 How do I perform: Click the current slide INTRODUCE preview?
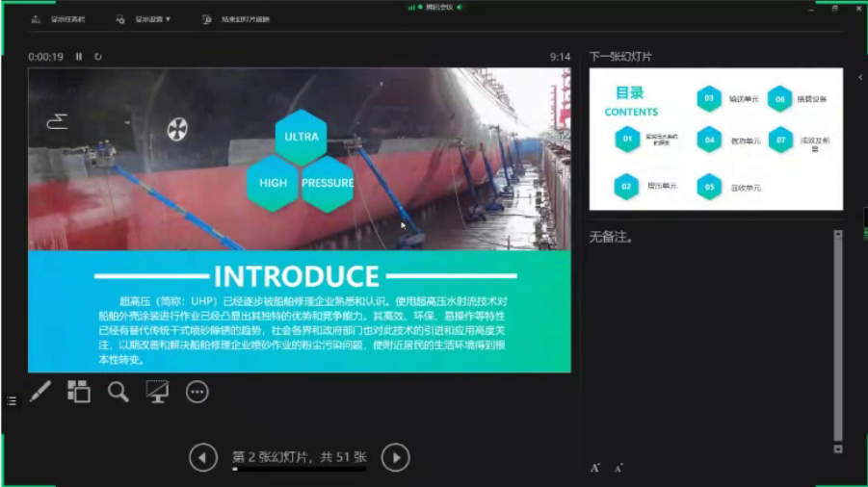pos(299,219)
